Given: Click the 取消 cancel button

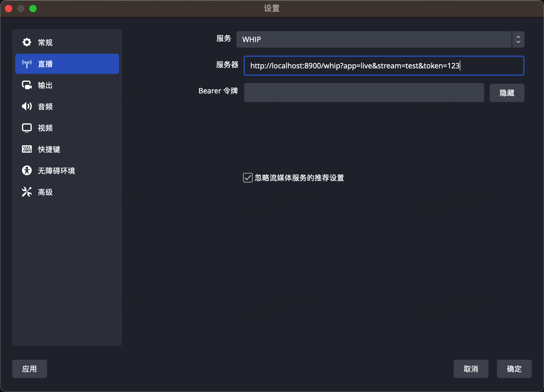Looking at the screenshot, I should (471, 369).
